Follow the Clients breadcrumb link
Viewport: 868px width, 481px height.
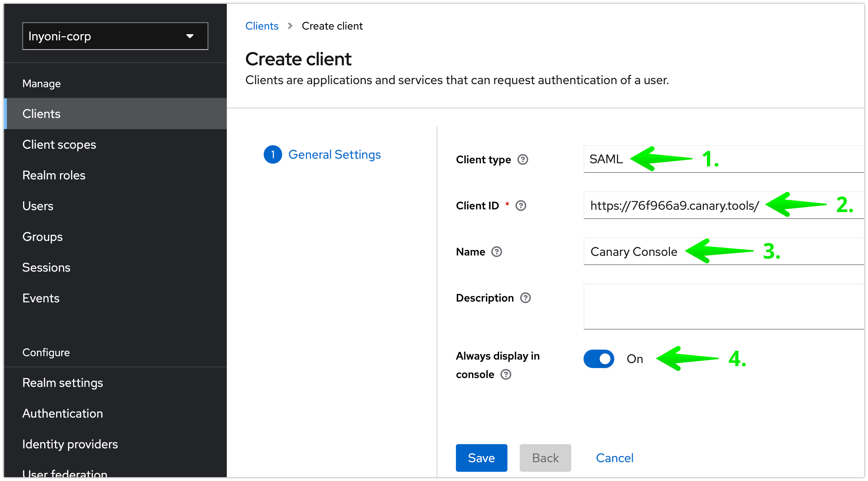262,25
